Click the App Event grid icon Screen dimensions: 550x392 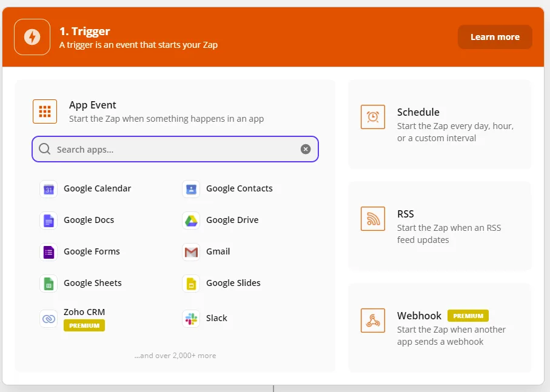(x=45, y=111)
